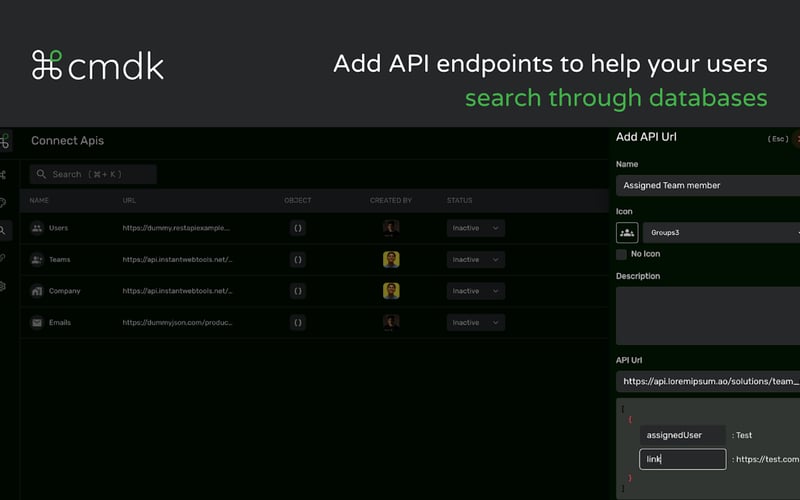The width and height of the screenshot is (800, 500).
Task: Click the Add API Url panel heading
Action: pyautogui.click(x=646, y=137)
